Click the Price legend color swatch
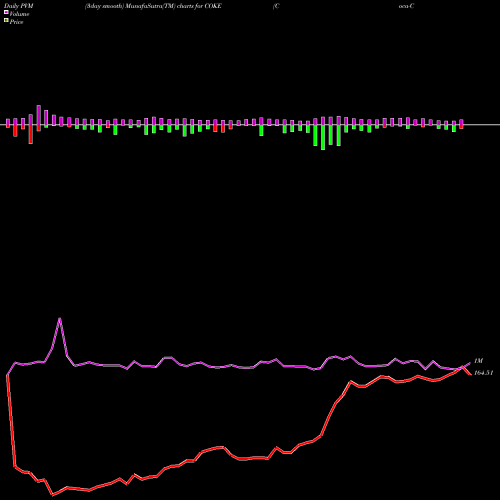This screenshot has width=500, height=500. (x=6, y=21)
